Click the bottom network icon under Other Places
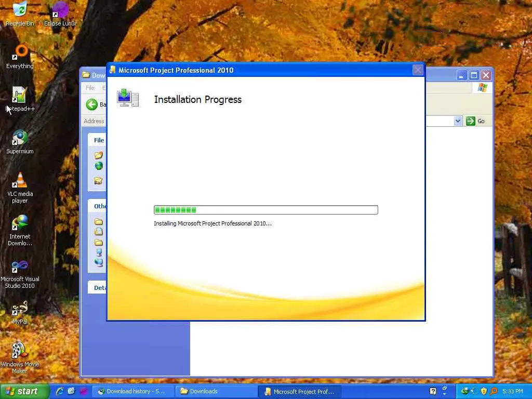The height and width of the screenshot is (399, 532). (x=99, y=263)
